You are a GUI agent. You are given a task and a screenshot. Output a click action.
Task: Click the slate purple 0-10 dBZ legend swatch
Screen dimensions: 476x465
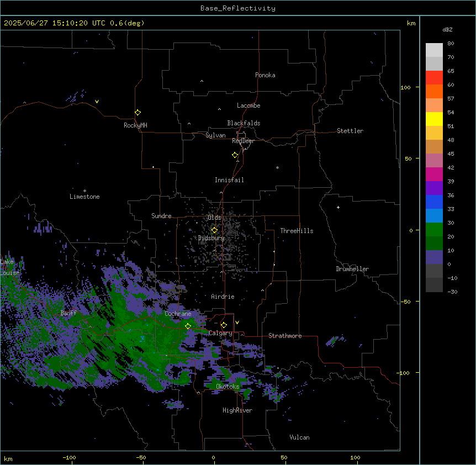point(434,257)
